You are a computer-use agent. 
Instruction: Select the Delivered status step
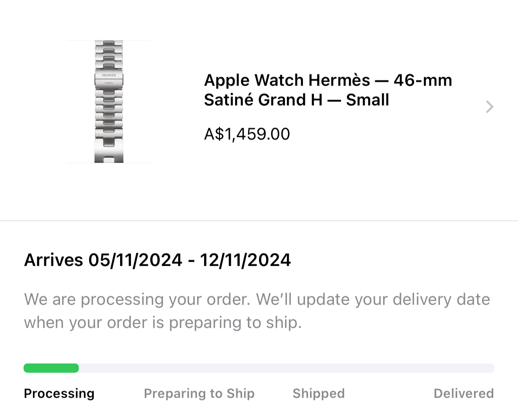(463, 393)
